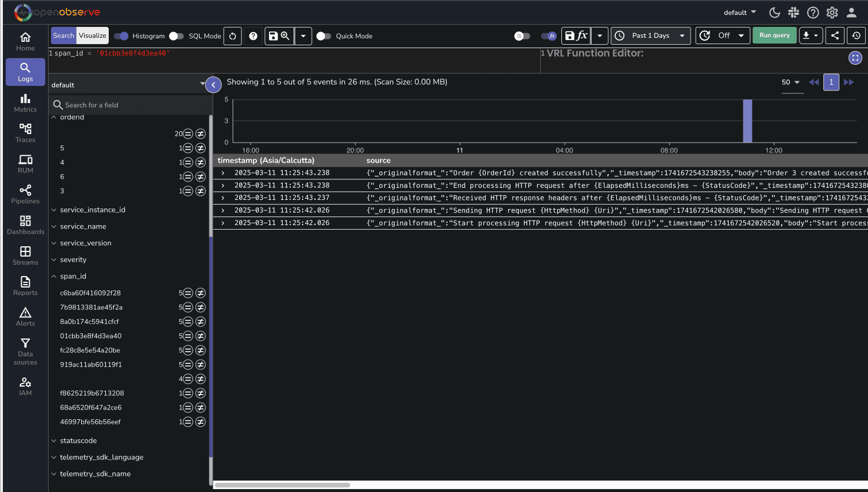This screenshot has width=868, height=492.
Task: Switch to the Visualize tab
Action: coord(92,35)
